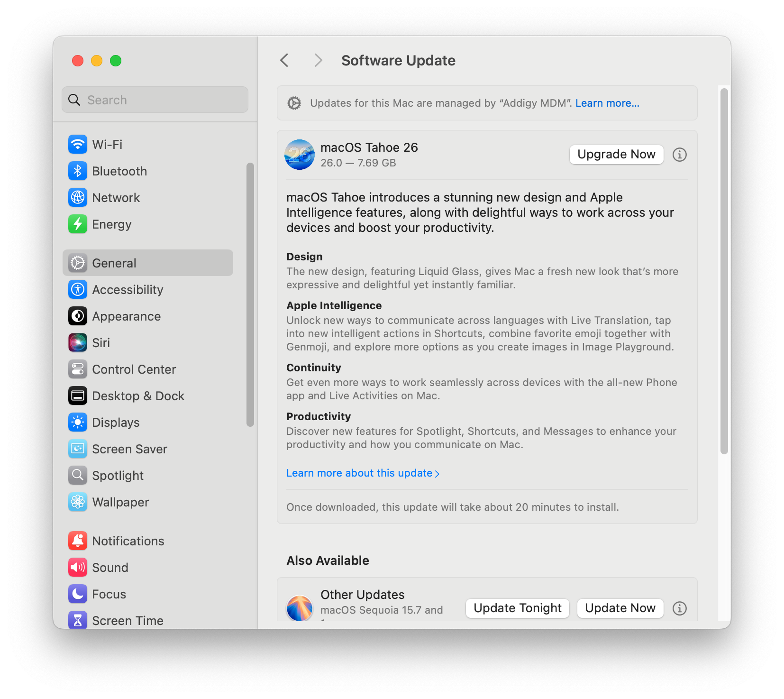This screenshot has width=784, height=699.
Task: Click the Live Translation description text
Action: [x=480, y=333]
